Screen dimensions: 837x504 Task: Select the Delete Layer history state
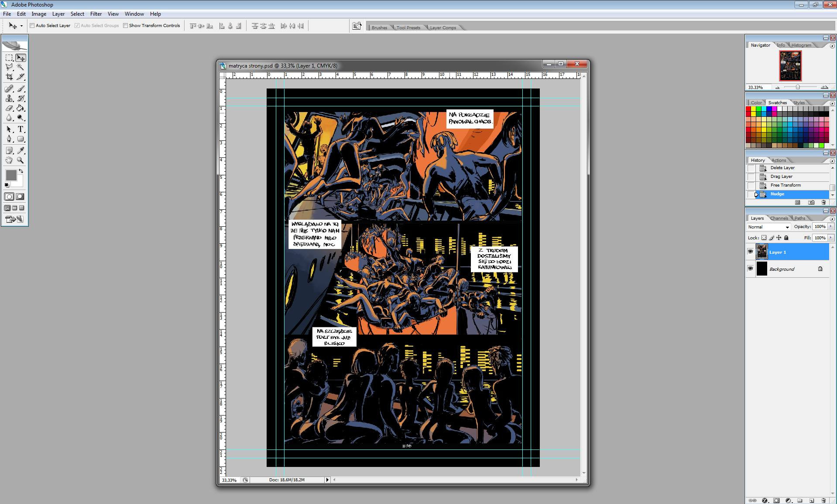click(x=788, y=168)
